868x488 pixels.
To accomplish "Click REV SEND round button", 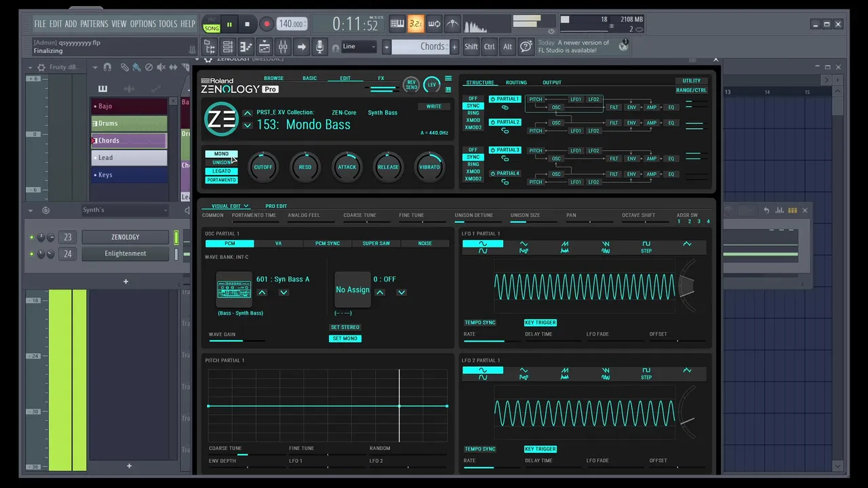I will coord(411,85).
